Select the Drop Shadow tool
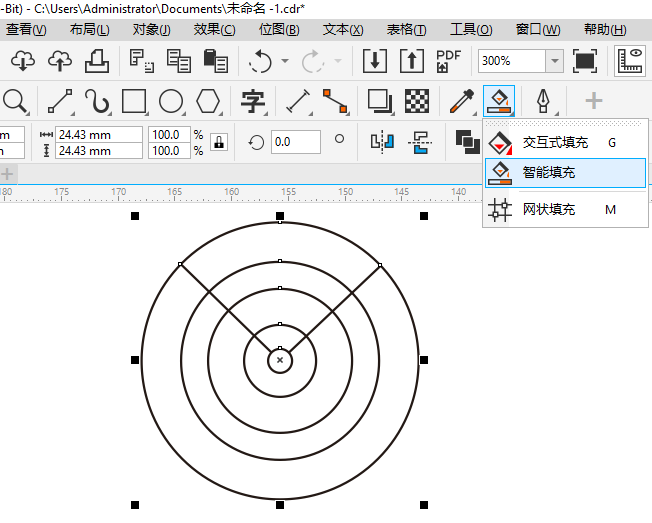Screen dimensions: 652x523 click(379, 101)
